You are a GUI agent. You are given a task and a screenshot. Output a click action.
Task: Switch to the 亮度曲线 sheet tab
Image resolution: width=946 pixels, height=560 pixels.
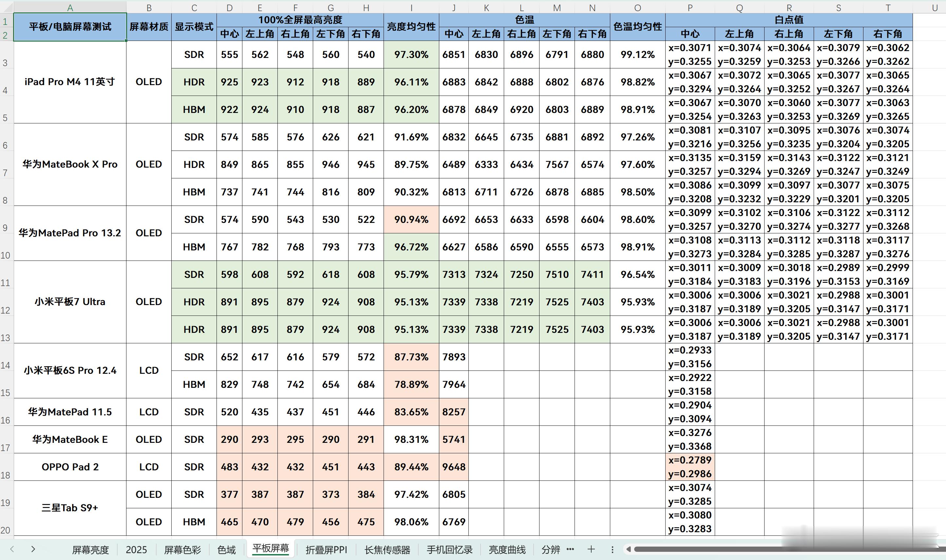507,550
